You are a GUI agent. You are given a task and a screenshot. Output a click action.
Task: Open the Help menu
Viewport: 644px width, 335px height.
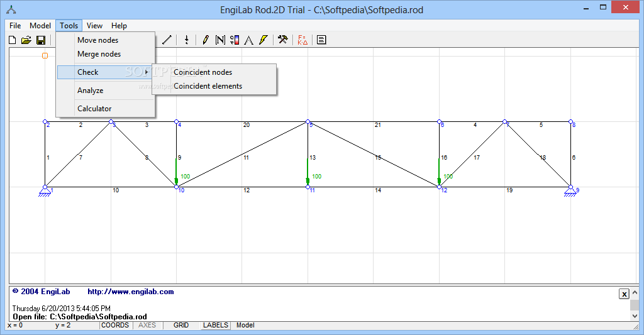(119, 25)
